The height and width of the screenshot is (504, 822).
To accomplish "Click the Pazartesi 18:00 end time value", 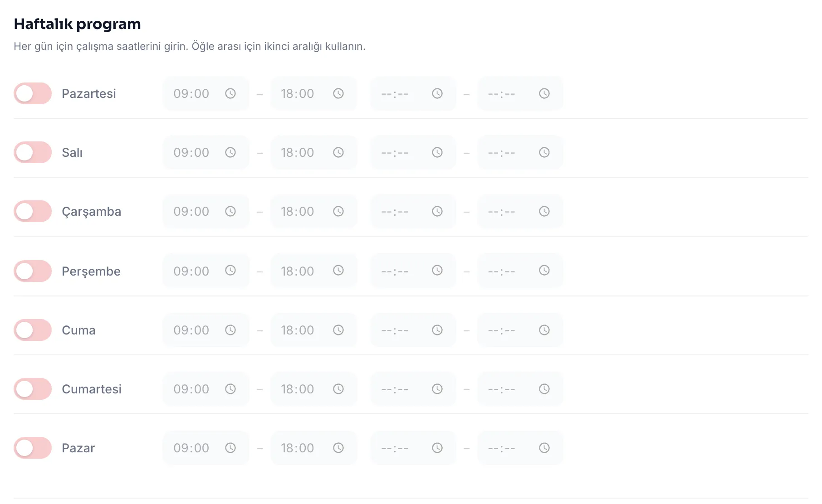I will (x=298, y=93).
